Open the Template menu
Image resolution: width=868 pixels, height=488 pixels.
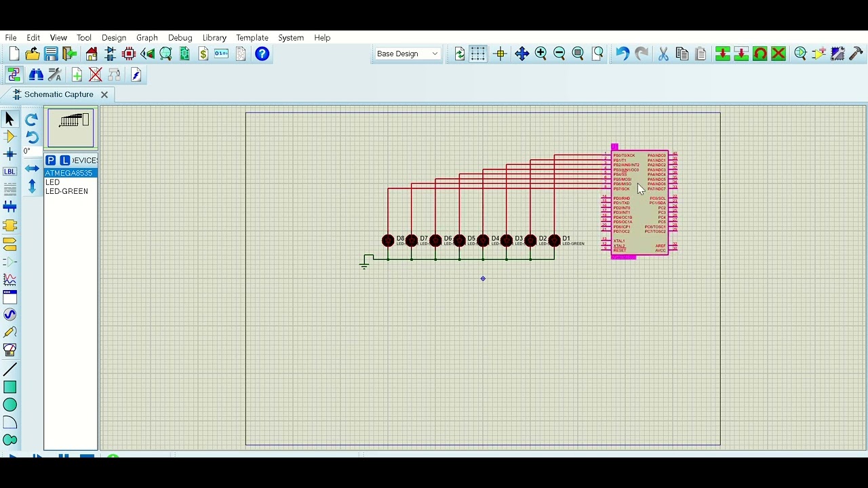coord(252,38)
